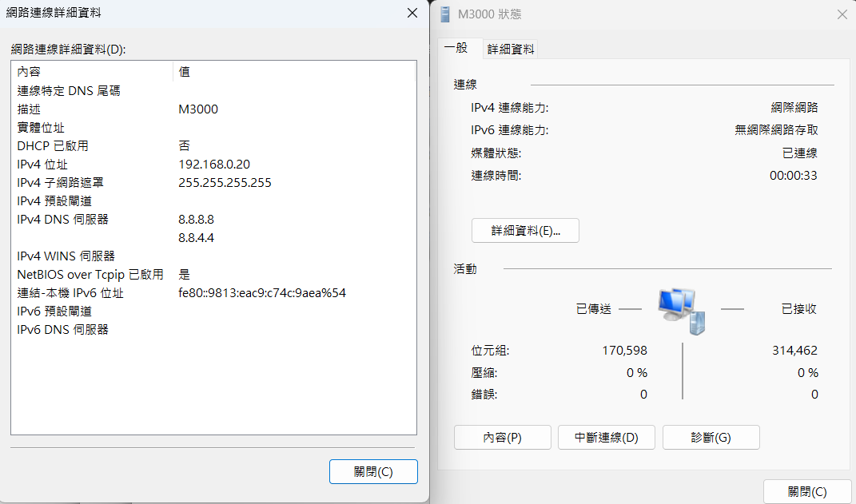Switch to the 一般 tab
Image resolution: width=856 pixels, height=504 pixels.
pyautogui.click(x=456, y=48)
